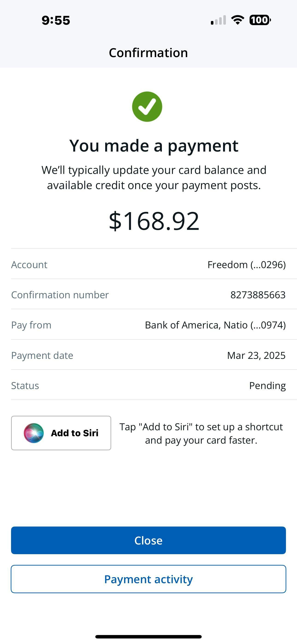Tap the Wi-Fi status icon

pyautogui.click(x=238, y=20)
